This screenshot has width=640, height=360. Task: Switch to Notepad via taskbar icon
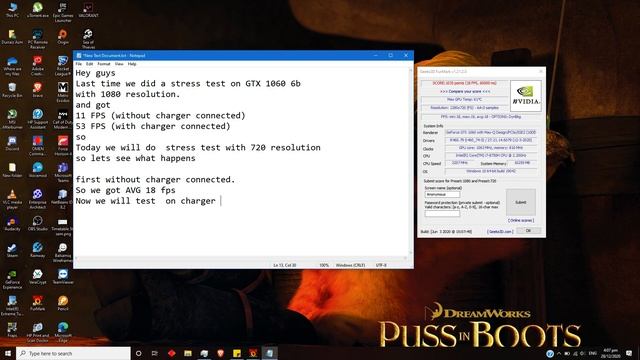[269, 353]
